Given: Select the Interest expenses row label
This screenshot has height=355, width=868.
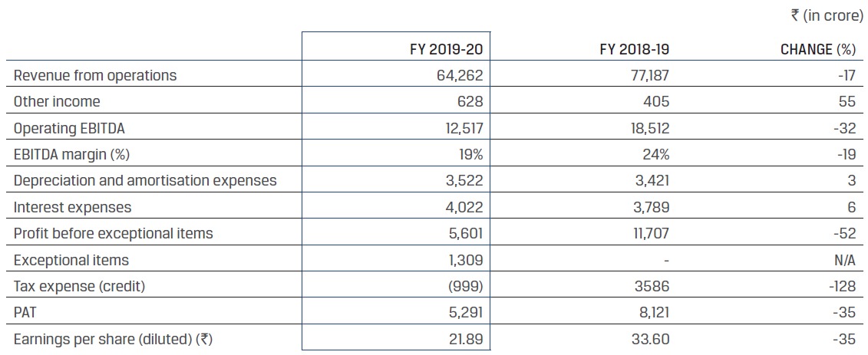Looking at the screenshot, I should click(x=72, y=207).
